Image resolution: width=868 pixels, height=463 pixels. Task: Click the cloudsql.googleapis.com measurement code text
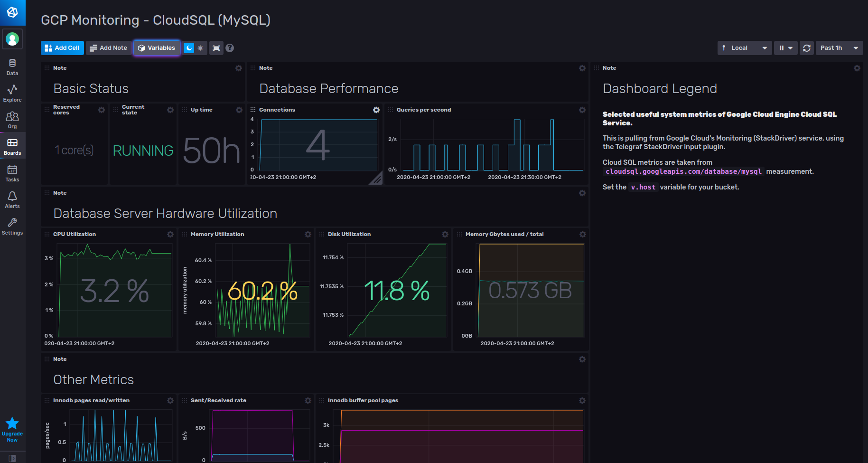pos(683,171)
